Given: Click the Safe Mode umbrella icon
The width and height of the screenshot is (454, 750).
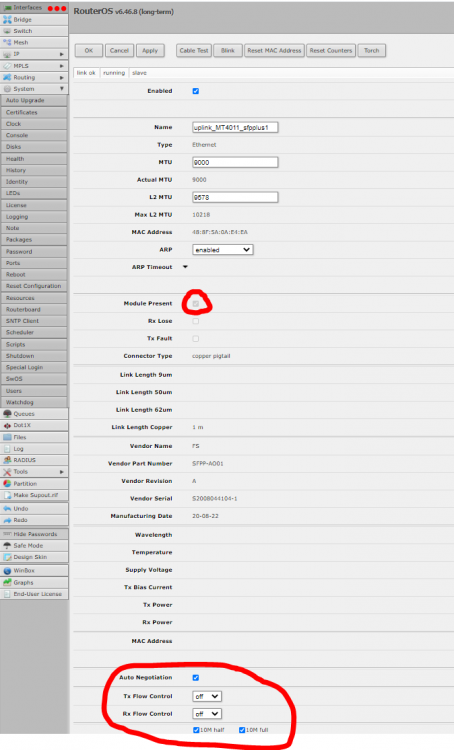Looking at the screenshot, I should coord(7,545).
